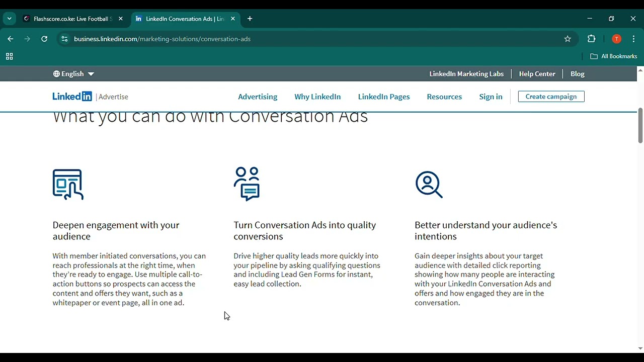The image size is (644, 362).
Task: Switch to the Flashscore.co.ke tab
Action: point(73,19)
